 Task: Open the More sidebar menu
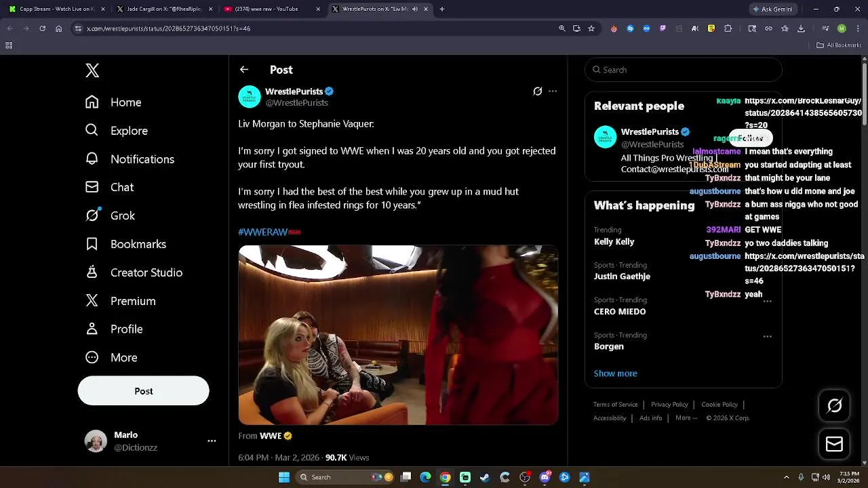click(x=111, y=358)
